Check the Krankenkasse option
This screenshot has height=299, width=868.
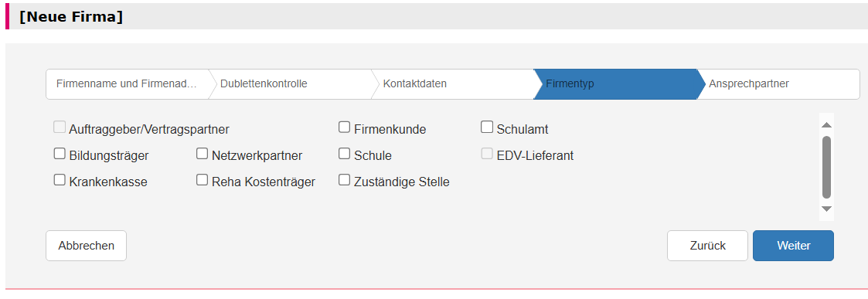click(60, 180)
